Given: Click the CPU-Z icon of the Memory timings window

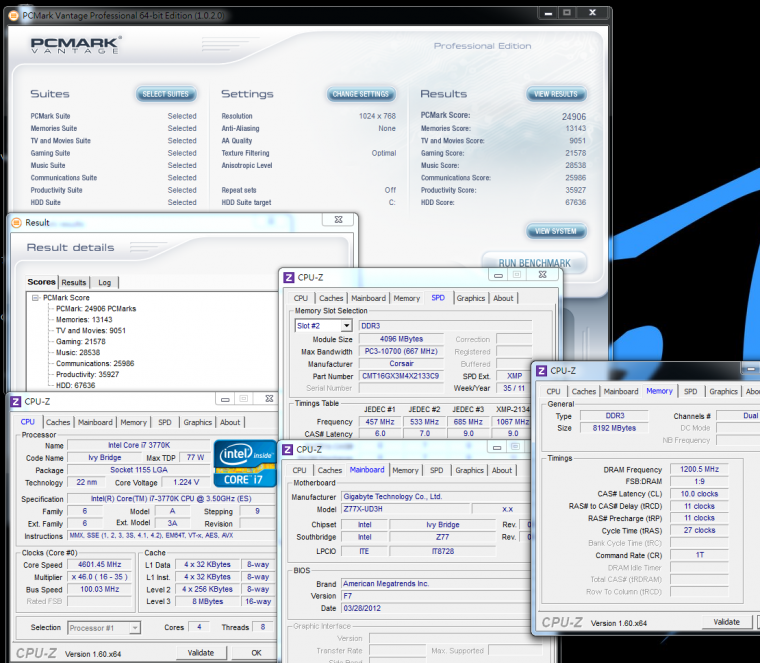Looking at the screenshot, I should (540, 370).
